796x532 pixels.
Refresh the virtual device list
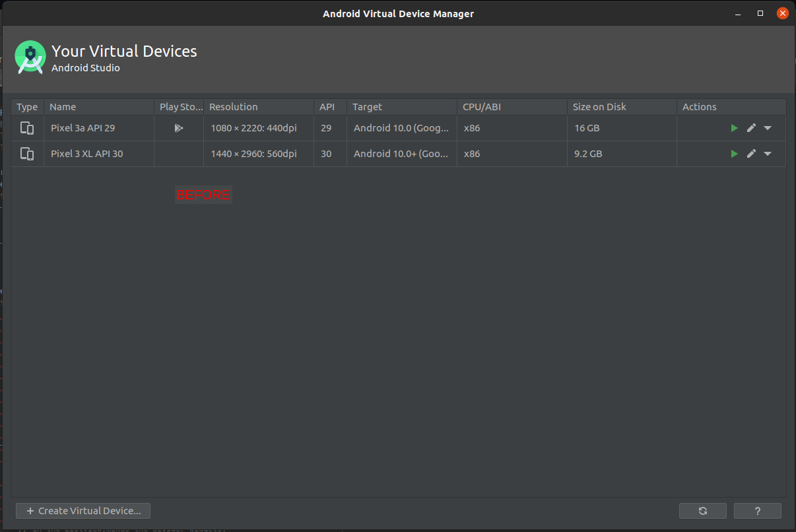(x=703, y=511)
